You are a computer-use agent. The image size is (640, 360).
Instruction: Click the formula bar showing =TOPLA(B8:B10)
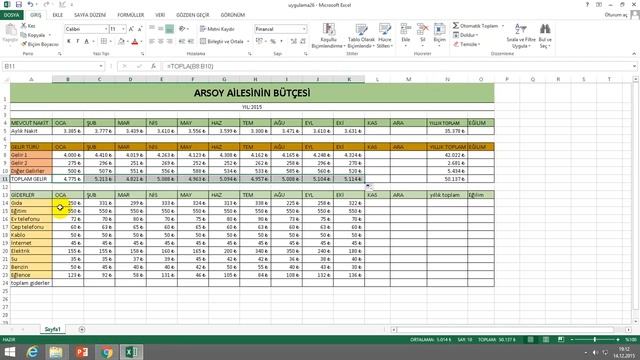(x=398, y=66)
